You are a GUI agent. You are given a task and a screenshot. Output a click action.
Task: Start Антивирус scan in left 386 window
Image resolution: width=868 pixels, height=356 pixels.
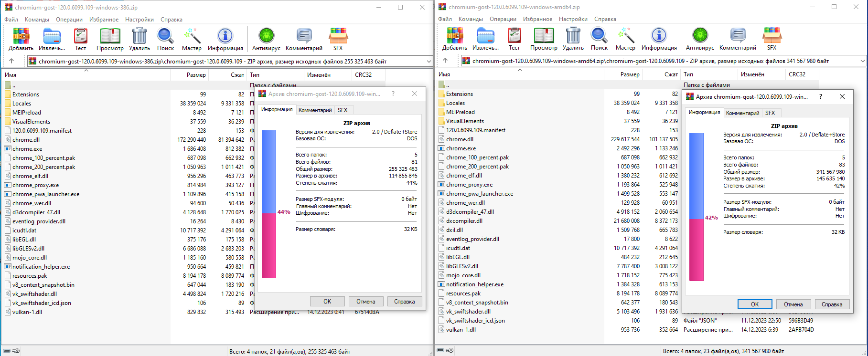click(x=266, y=39)
